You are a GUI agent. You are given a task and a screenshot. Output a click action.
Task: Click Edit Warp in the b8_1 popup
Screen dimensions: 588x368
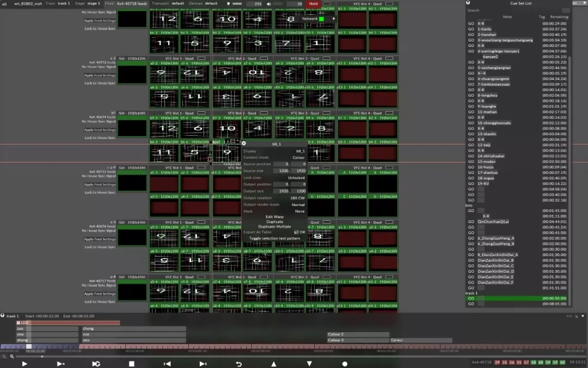click(274, 216)
